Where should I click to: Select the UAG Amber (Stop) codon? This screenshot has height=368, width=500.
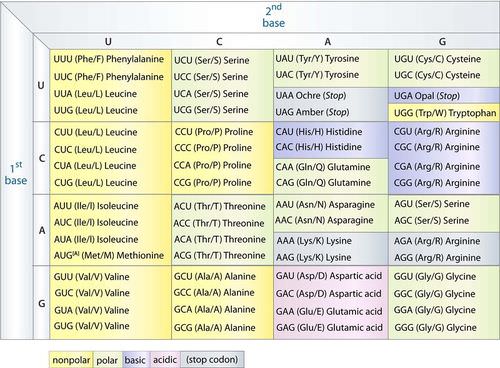coord(312,112)
